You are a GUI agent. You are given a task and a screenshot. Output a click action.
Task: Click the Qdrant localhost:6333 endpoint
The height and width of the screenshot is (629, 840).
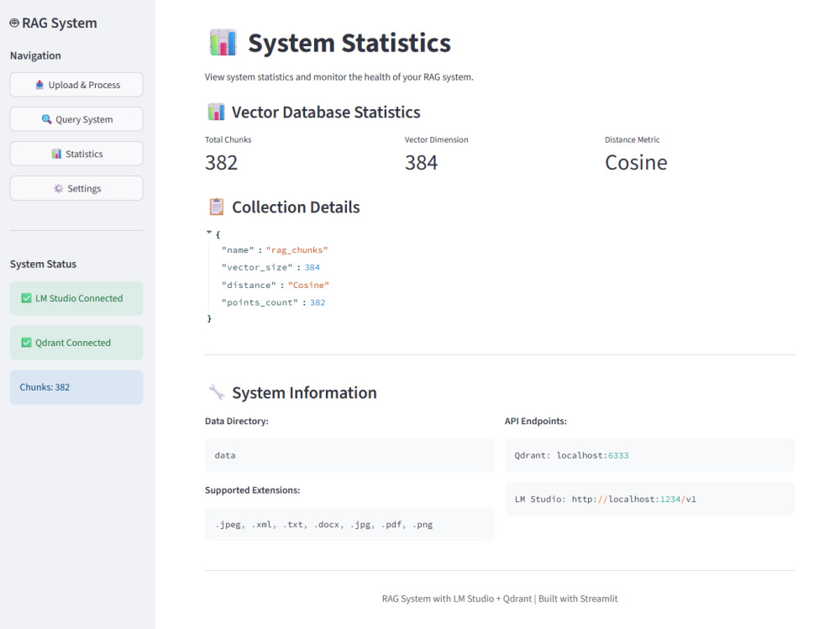tap(650, 455)
